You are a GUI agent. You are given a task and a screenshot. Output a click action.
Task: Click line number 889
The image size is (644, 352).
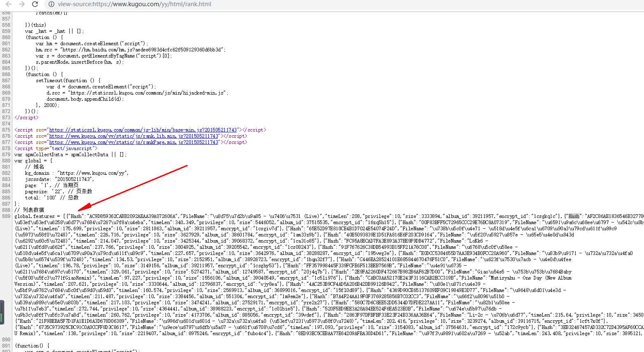click(6, 216)
